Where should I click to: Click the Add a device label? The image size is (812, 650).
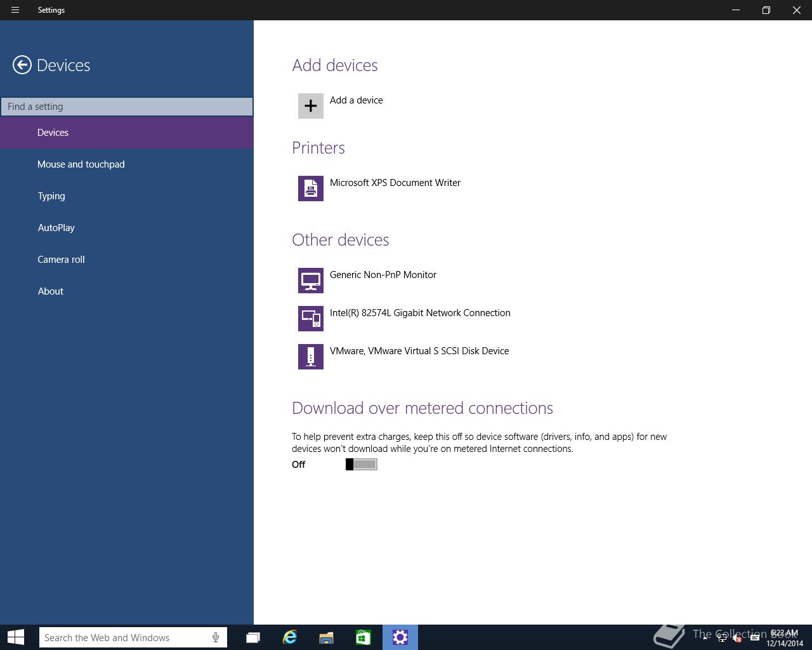click(357, 100)
